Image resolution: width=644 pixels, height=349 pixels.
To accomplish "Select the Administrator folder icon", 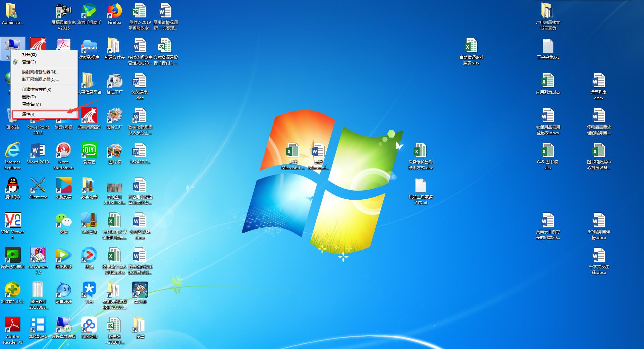I will click(x=13, y=14).
